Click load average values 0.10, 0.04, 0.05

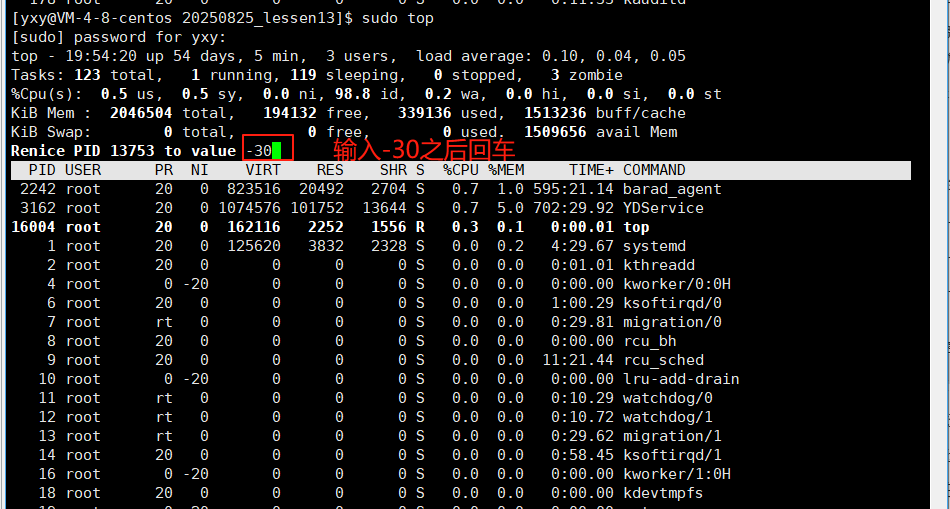[x=614, y=56]
